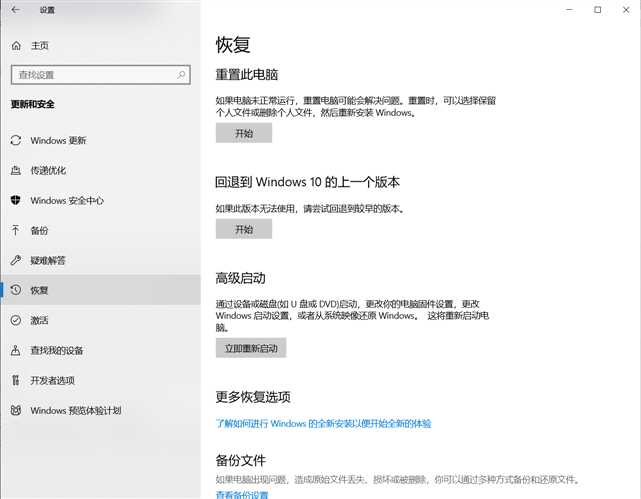This screenshot has width=641, height=499.
Task: Go to 查找我的设备 settings
Action: [100, 350]
